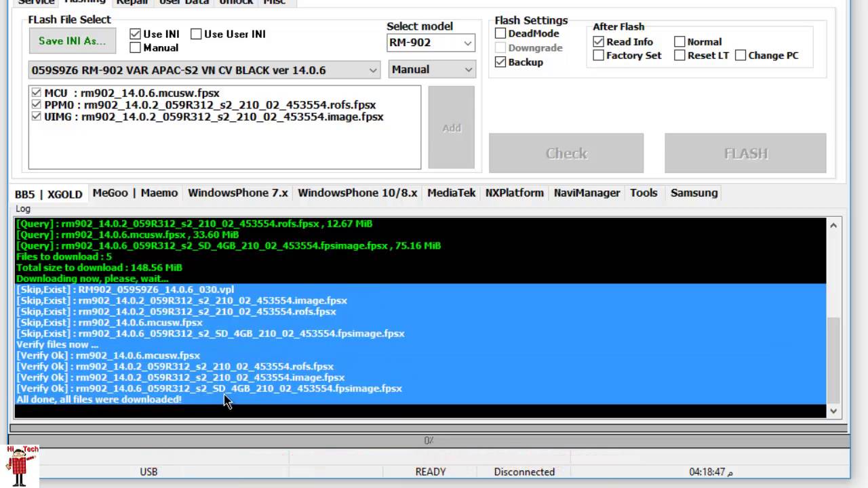Screen dimensions: 868x488
Task: Uncheck the MCU file entry
Action: click(37, 93)
